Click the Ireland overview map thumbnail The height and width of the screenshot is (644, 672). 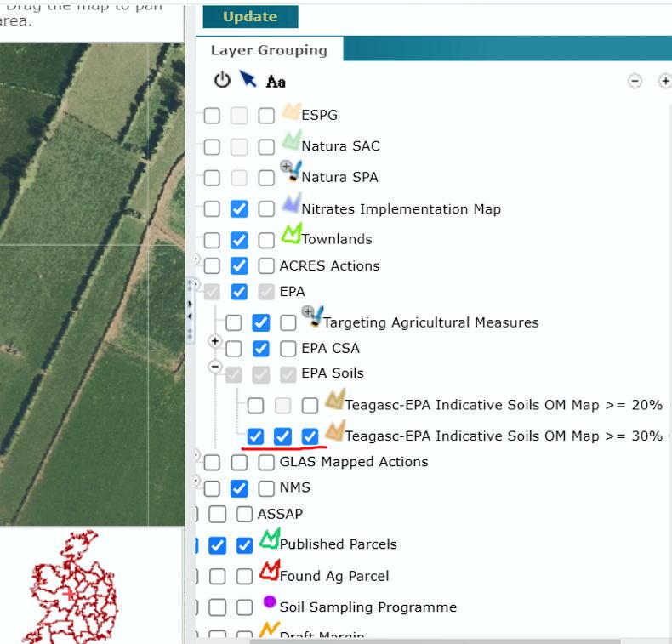point(71,587)
